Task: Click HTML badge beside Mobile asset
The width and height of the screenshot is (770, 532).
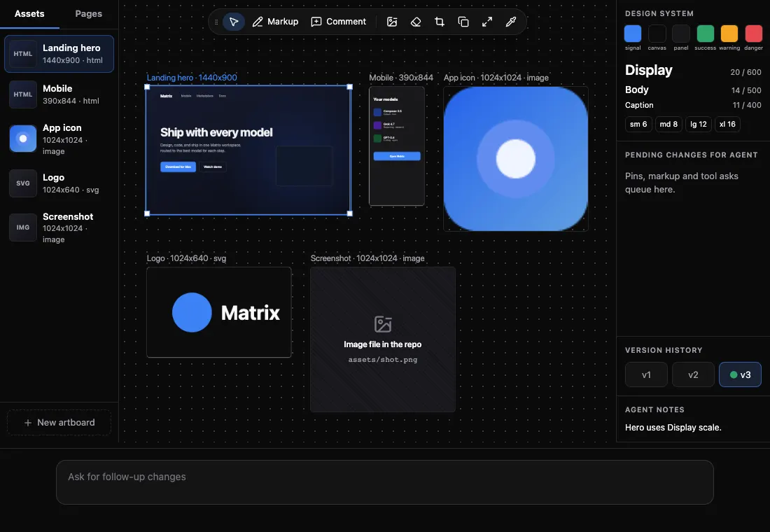Action: click(23, 94)
